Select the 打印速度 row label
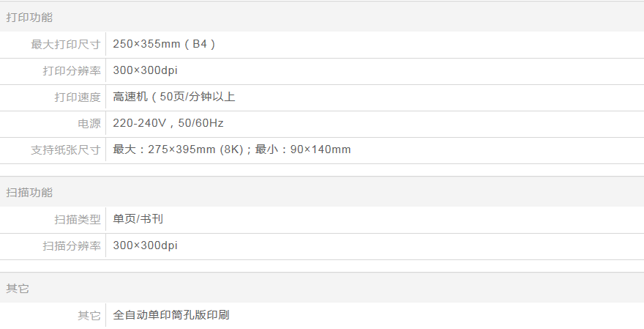This screenshot has width=644, height=329. [x=78, y=97]
